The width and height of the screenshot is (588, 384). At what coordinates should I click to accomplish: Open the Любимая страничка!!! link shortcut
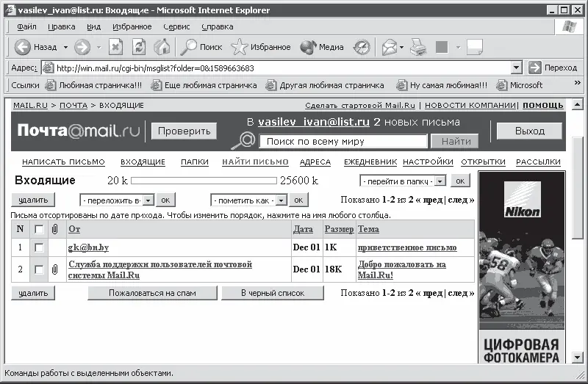(94, 85)
